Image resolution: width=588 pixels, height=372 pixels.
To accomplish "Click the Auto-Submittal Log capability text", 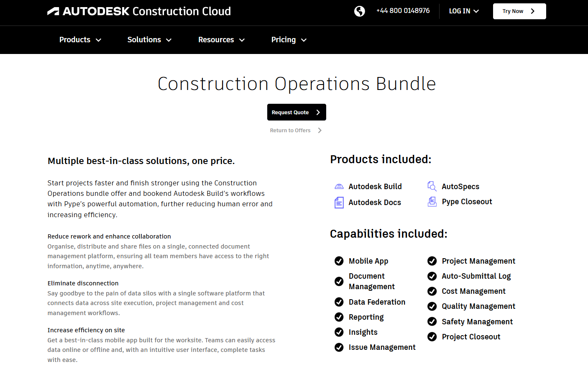I will point(476,276).
